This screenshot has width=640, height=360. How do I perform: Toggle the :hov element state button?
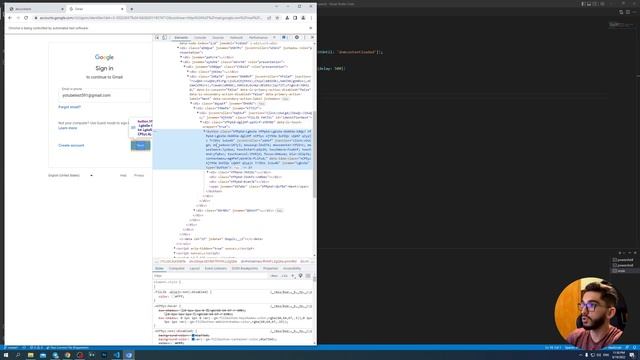tap(274, 276)
